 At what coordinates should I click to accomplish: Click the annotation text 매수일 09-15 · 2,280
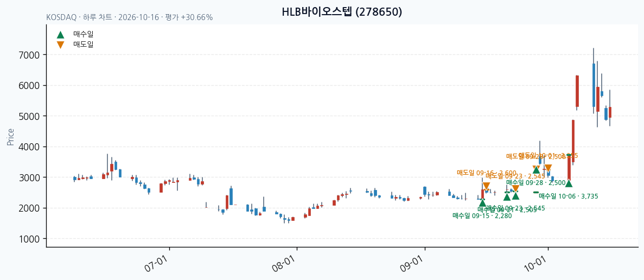(x=482, y=215)
